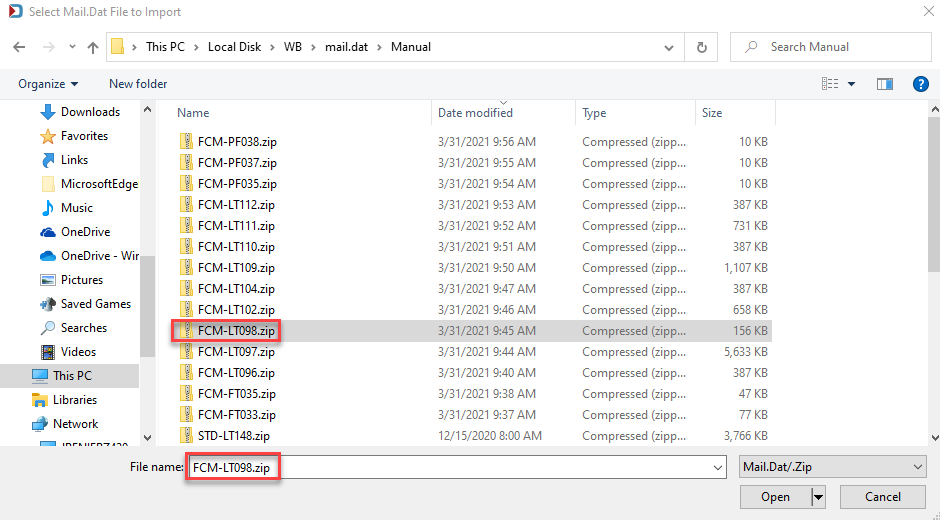The image size is (940, 520).
Task: Click the File name input field
Action: pos(457,467)
